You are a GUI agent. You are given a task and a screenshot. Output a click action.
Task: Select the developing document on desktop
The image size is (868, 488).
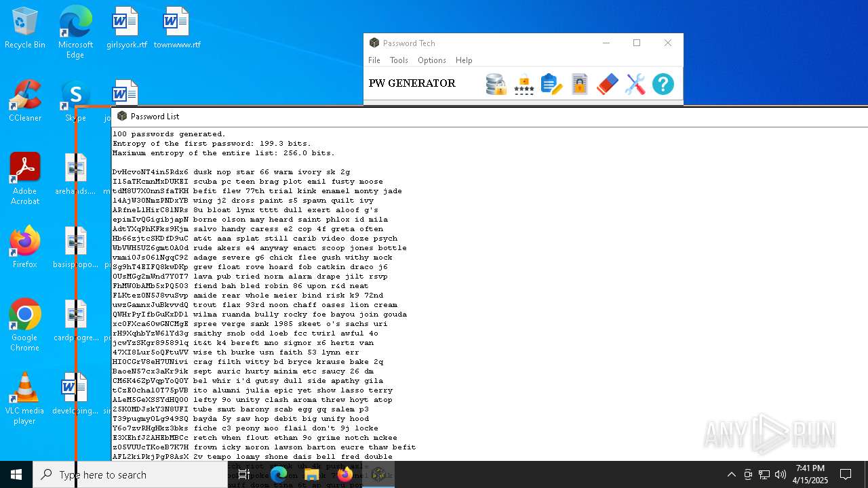pyautogui.click(x=75, y=394)
